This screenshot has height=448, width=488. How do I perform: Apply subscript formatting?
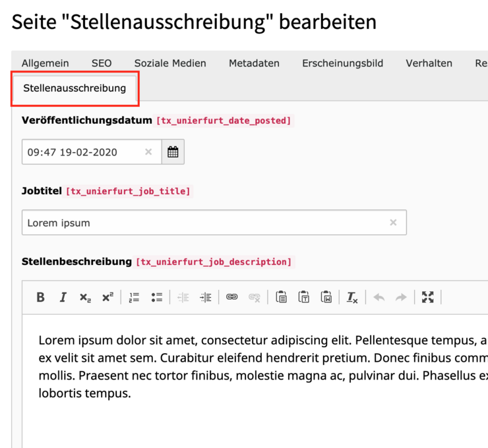(x=85, y=298)
